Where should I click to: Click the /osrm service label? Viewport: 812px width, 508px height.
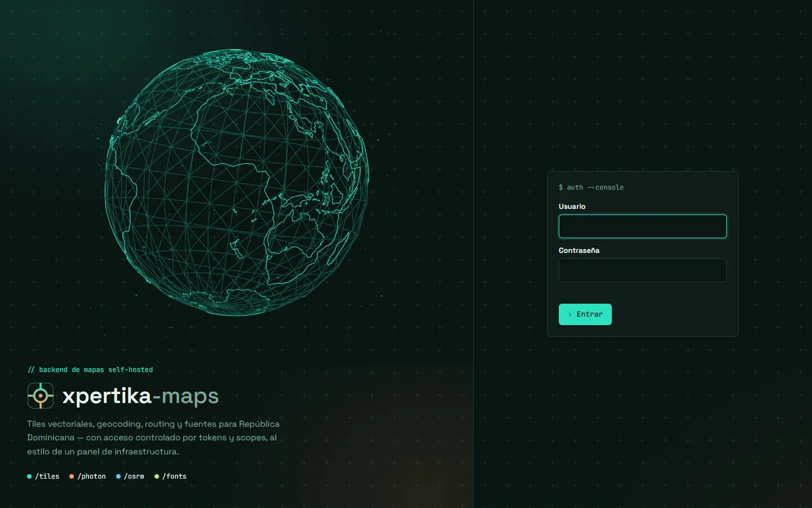[x=130, y=476]
